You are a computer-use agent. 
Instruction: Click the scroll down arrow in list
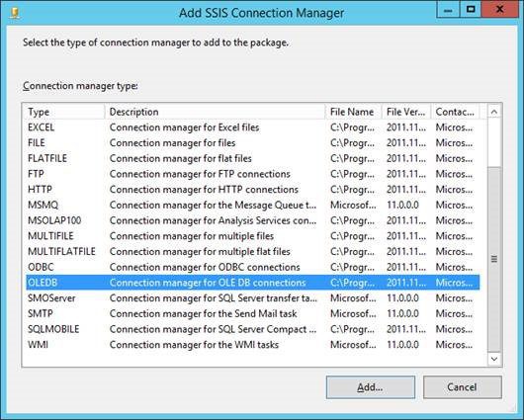494,359
